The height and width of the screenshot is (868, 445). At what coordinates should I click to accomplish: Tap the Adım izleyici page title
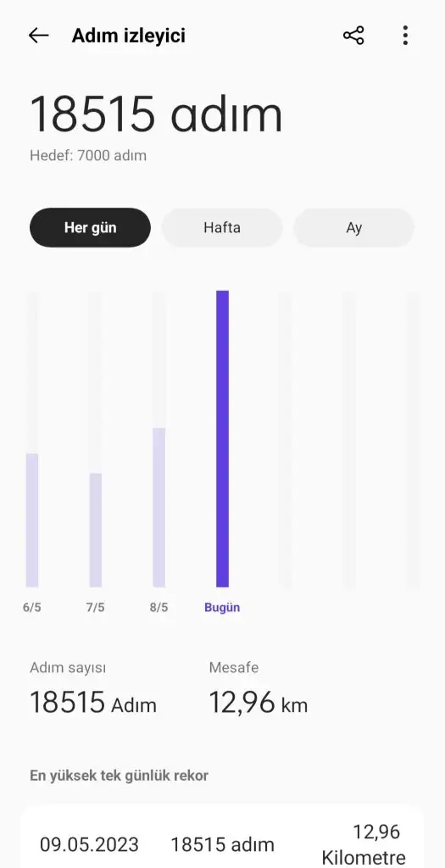pos(128,36)
